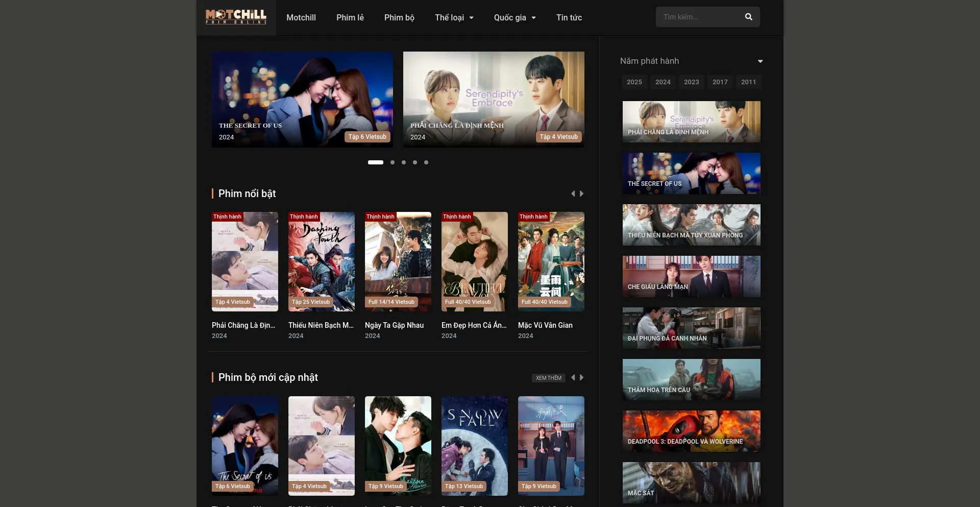Open Dashing Youth featured poster

point(322,261)
